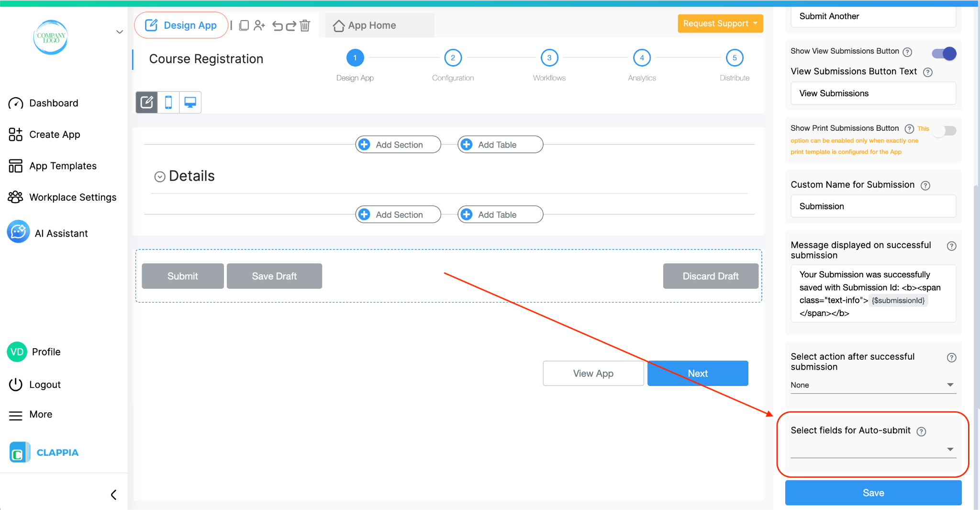The image size is (980, 510).
Task: Click the duplicate app icon
Action: 244,25
